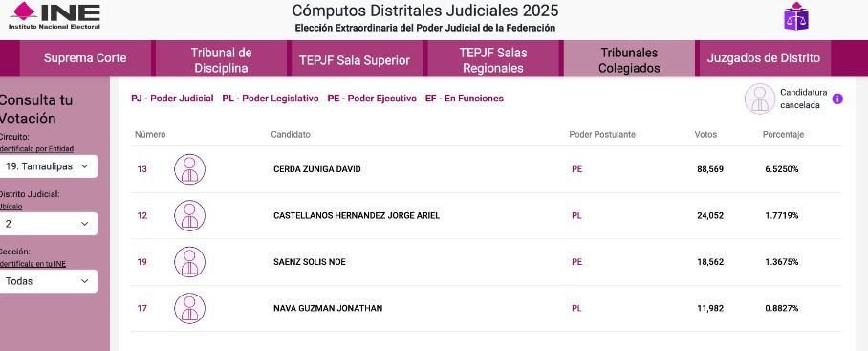
Task: Open the Tribunal de Disciplina tab
Action: [x=222, y=58]
